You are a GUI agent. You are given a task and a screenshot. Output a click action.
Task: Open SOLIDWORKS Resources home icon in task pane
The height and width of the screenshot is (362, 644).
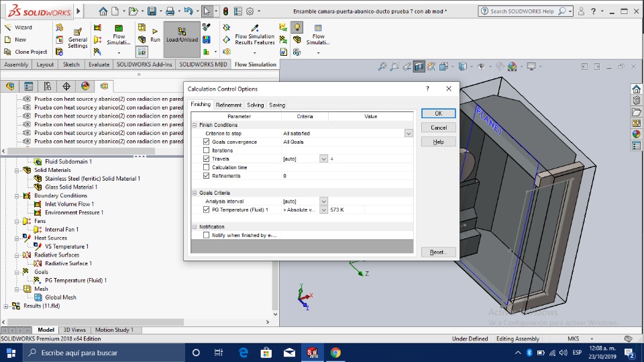636,89
